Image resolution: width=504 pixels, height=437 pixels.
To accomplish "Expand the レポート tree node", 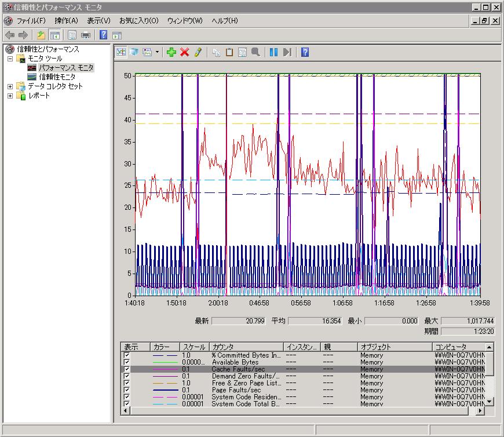I will click(x=10, y=96).
